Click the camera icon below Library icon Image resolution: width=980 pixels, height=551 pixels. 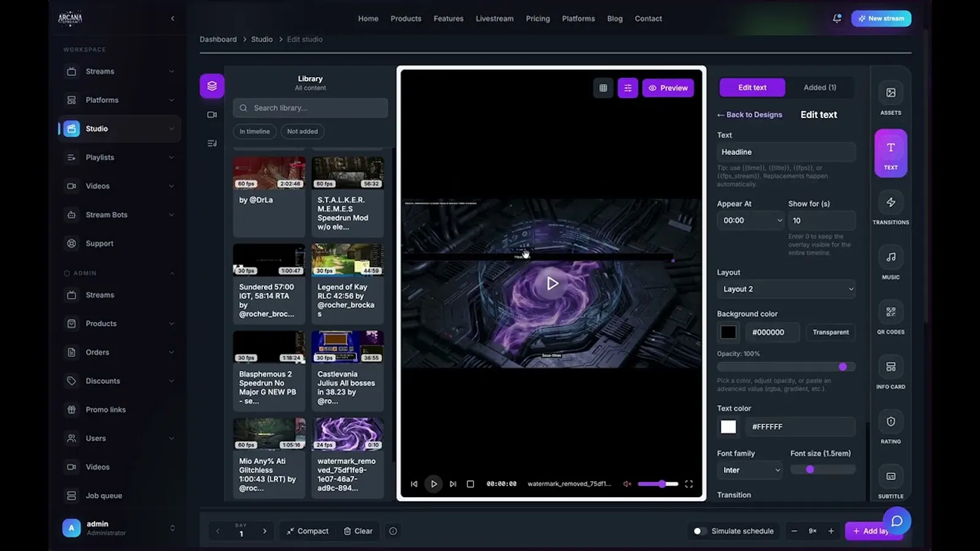pos(212,114)
